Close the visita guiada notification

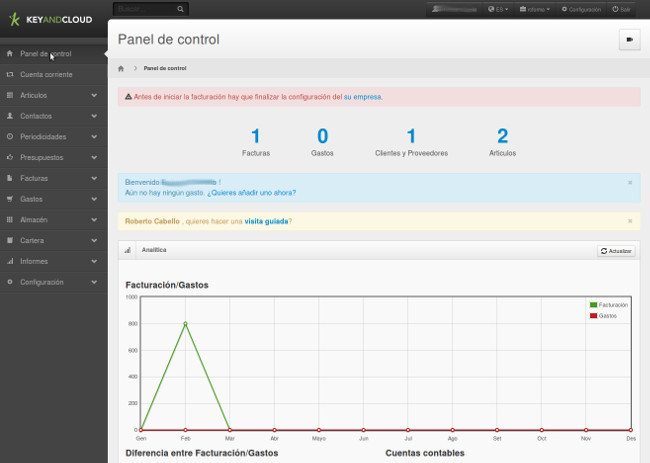click(x=629, y=220)
